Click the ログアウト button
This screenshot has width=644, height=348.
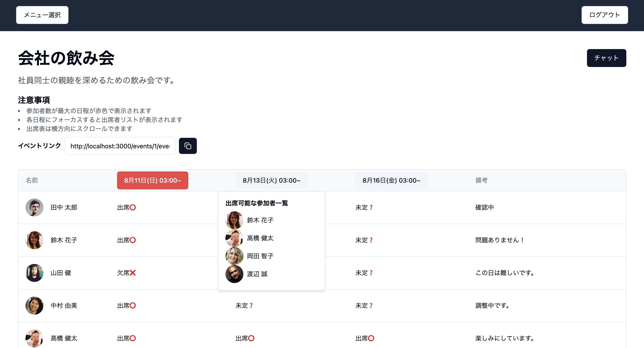click(x=604, y=15)
